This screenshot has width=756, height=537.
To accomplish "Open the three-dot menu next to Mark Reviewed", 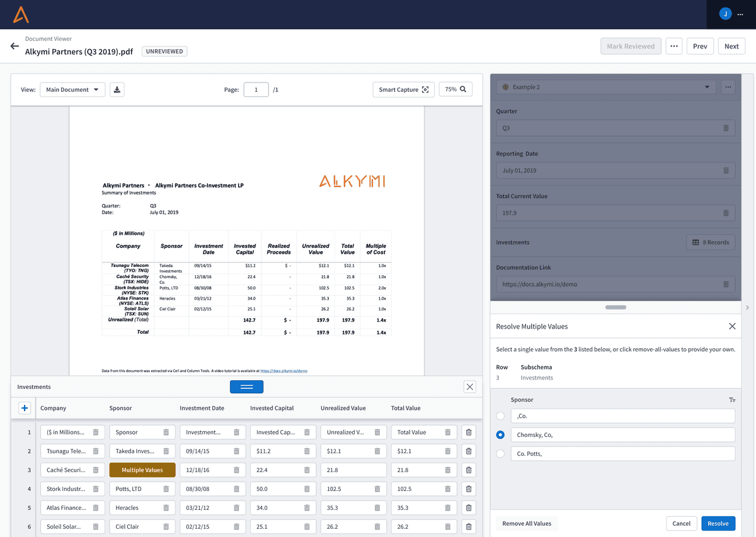I will (673, 47).
